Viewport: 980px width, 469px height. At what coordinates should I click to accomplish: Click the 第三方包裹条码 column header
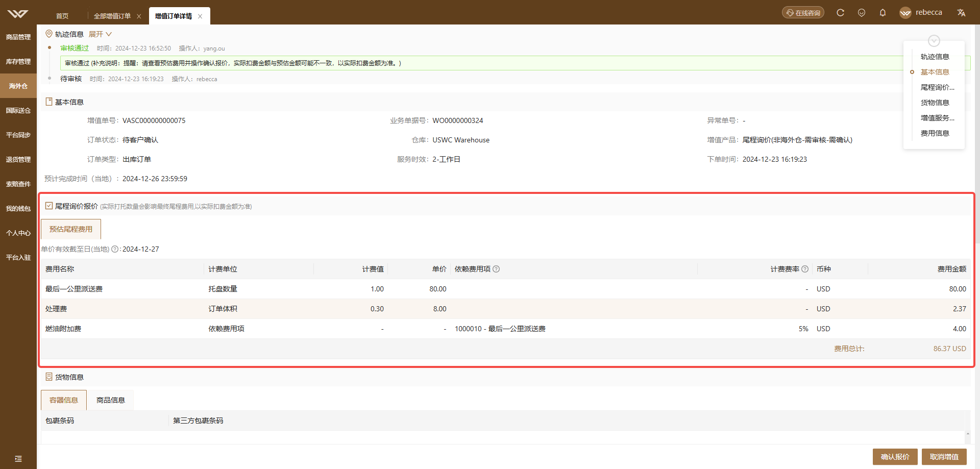198,421
